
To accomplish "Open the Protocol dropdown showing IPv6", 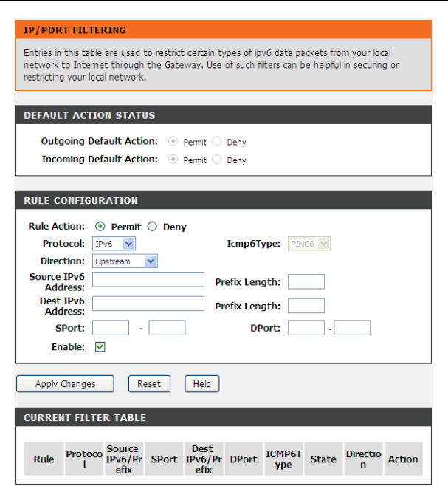I will [114, 244].
